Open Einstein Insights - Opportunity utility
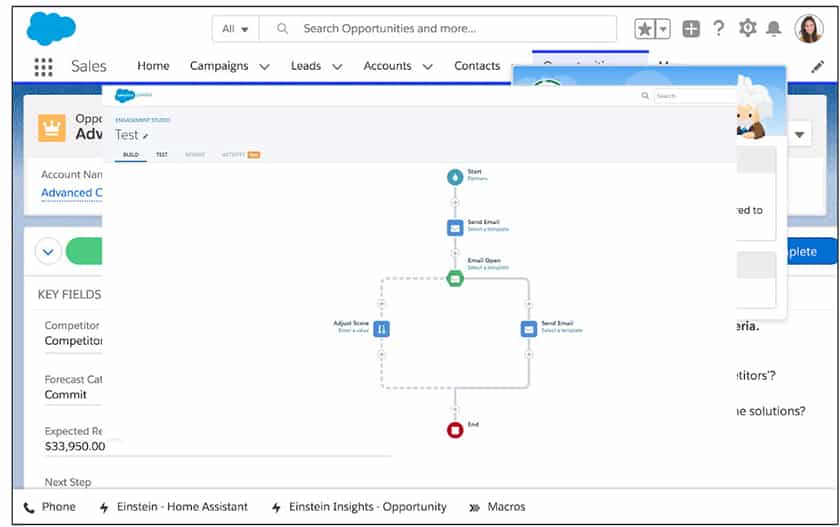The width and height of the screenshot is (840, 527). (x=359, y=507)
